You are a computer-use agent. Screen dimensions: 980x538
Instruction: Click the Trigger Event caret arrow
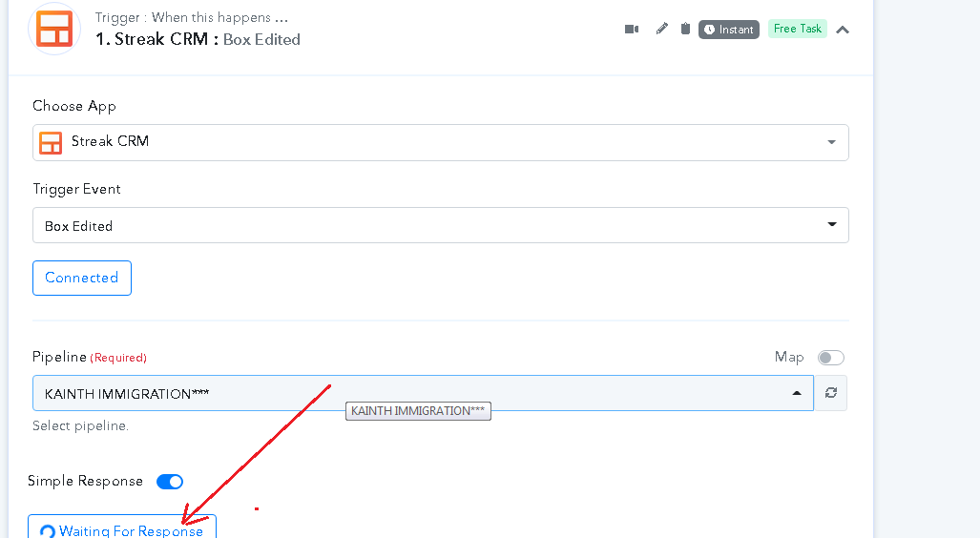point(832,224)
